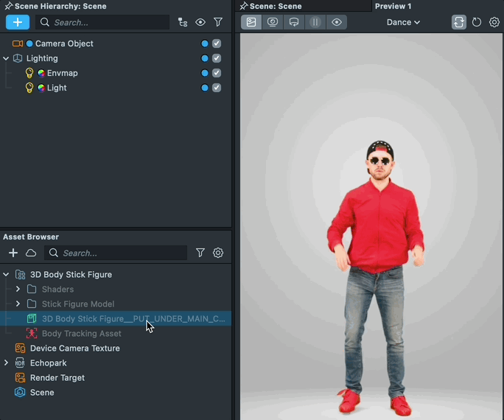Click the Asset Browser filter icon
Image resolution: width=504 pixels, height=420 pixels.
coord(200,253)
